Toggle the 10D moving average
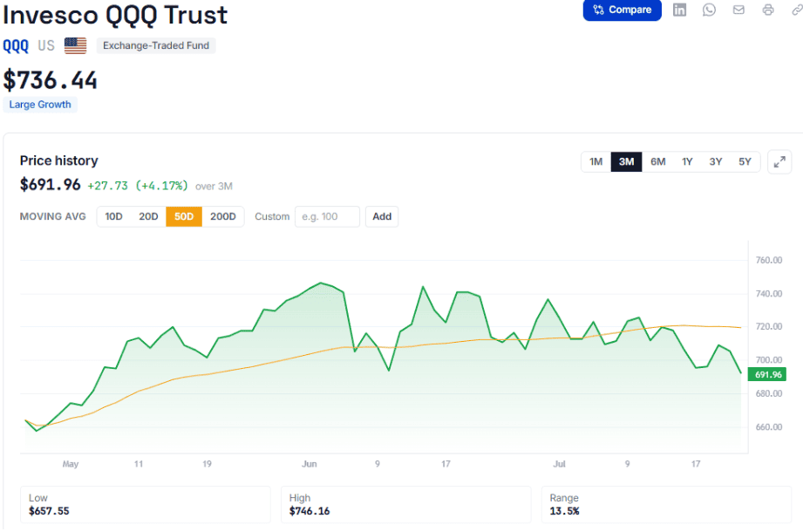This screenshot has width=803, height=532. 113,216
